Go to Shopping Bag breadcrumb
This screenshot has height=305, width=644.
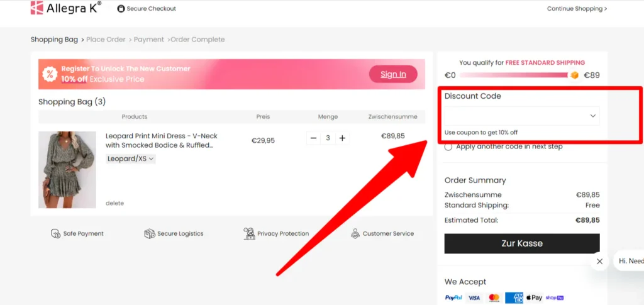click(54, 40)
